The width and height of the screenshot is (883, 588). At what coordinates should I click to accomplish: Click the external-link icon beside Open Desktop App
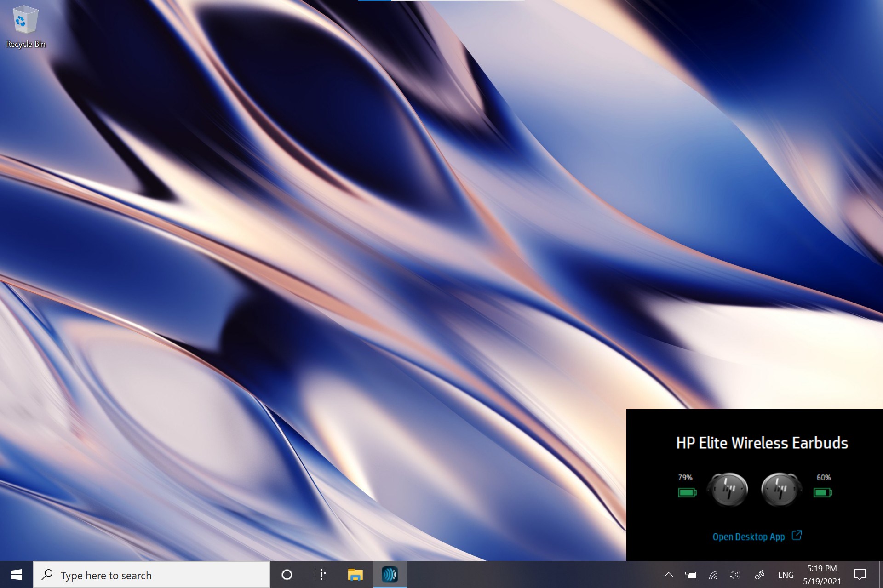(797, 536)
